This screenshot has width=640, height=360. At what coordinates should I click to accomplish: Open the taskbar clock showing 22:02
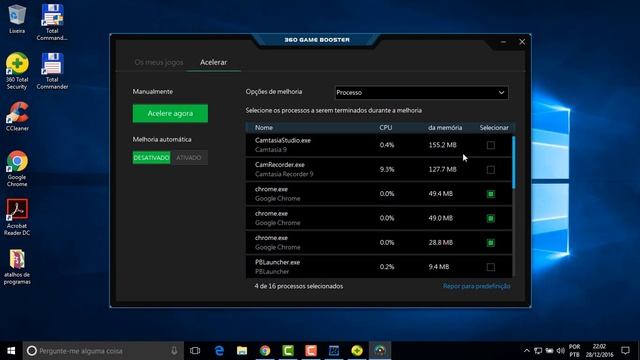[x=600, y=351]
